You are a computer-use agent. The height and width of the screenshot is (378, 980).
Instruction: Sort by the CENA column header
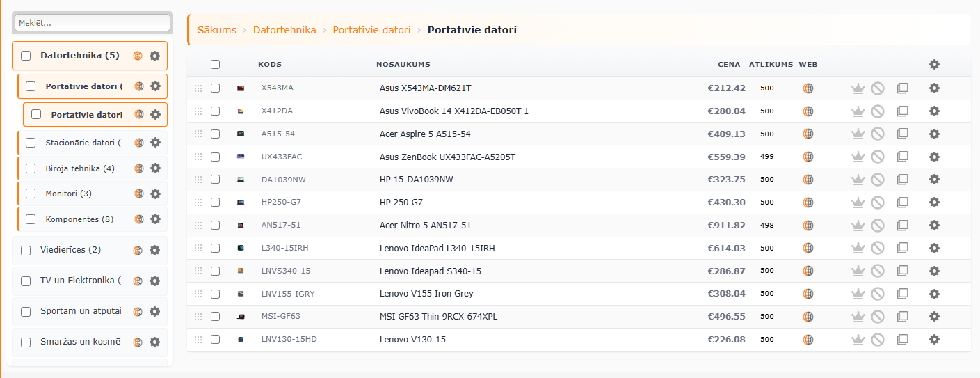click(x=729, y=65)
